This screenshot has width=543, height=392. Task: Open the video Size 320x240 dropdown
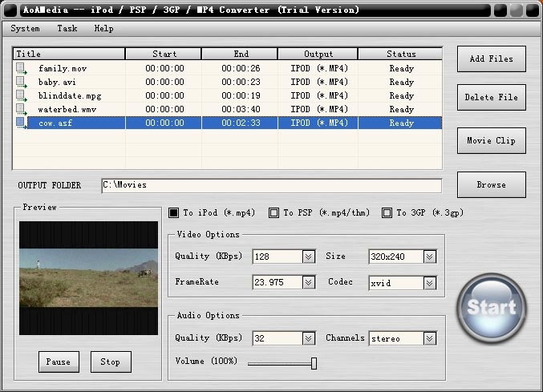coord(430,257)
